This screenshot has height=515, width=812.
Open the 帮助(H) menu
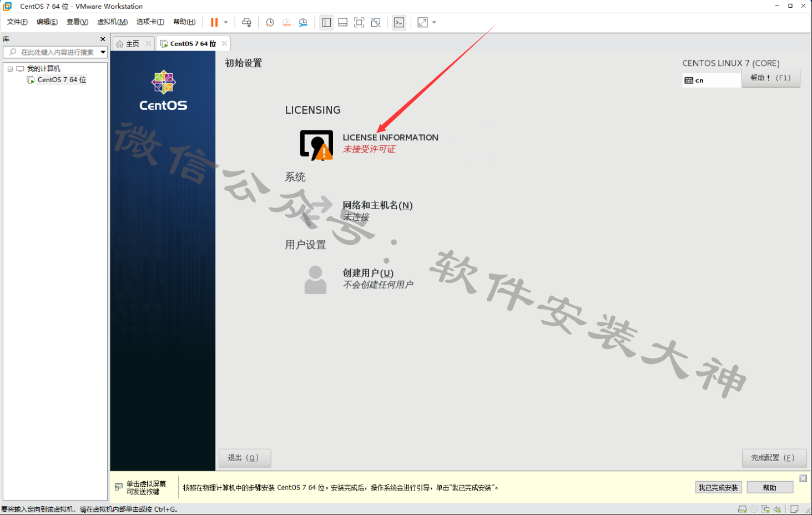(x=184, y=22)
